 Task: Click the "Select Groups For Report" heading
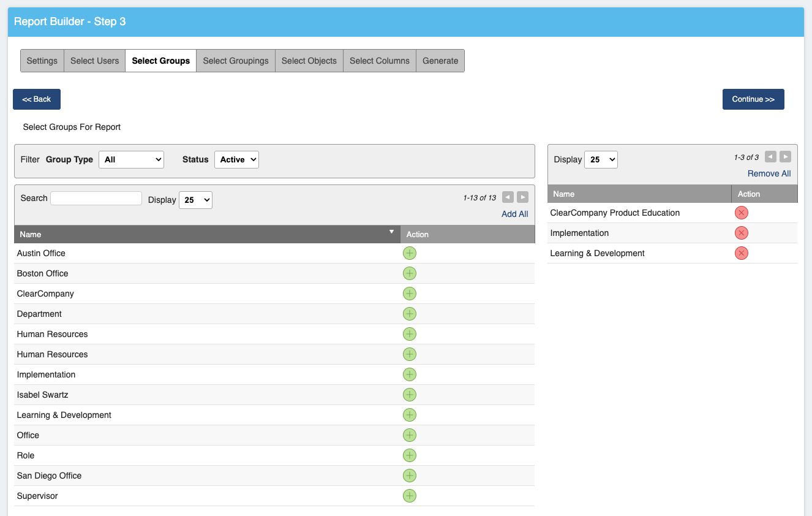point(72,127)
